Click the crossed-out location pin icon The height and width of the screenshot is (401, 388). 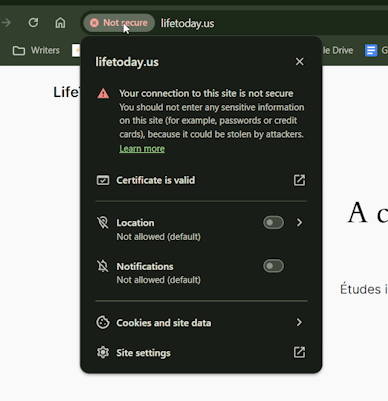click(x=103, y=223)
